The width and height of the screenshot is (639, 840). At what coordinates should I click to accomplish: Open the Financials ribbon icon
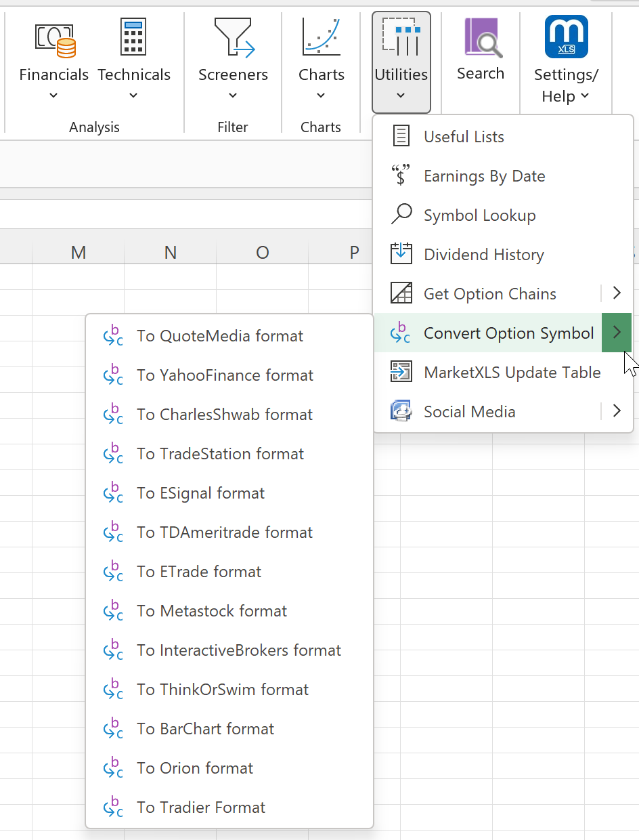56,41
